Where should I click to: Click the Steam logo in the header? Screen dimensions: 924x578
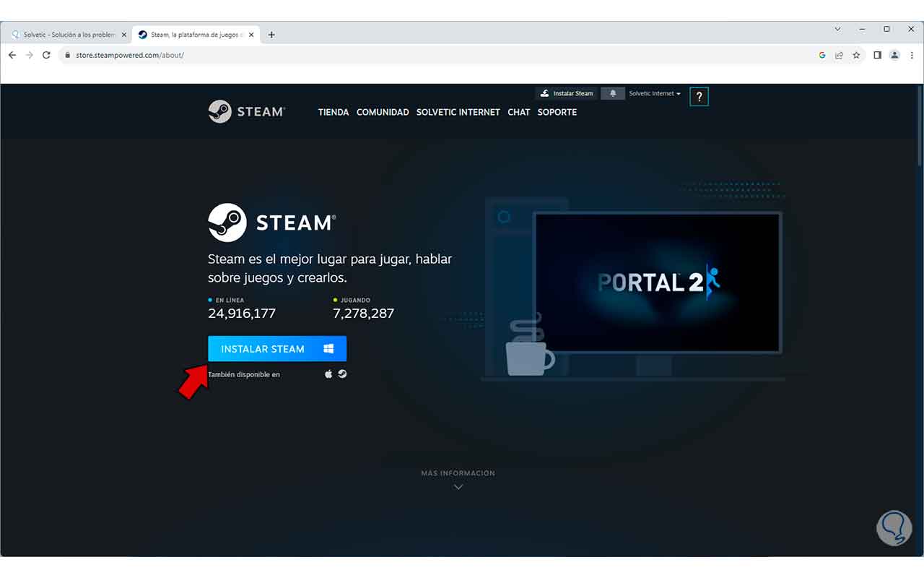(x=247, y=111)
